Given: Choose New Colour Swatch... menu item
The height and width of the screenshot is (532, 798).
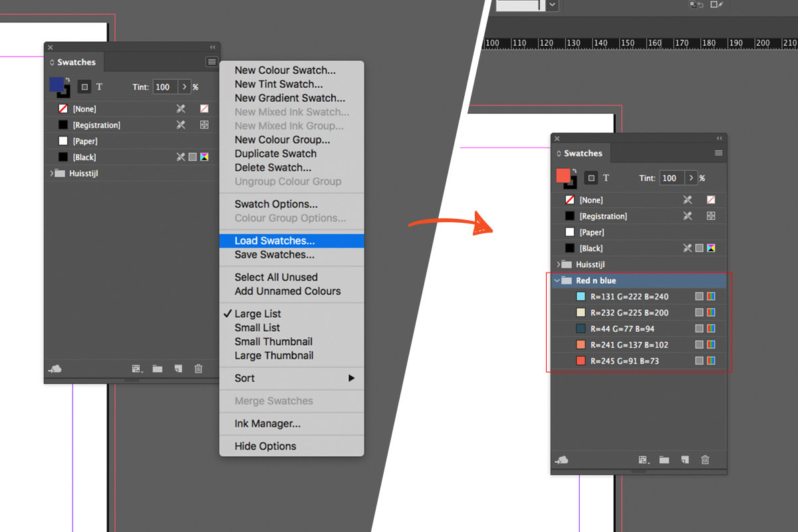Looking at the screenshot, I should click(291, 70).
